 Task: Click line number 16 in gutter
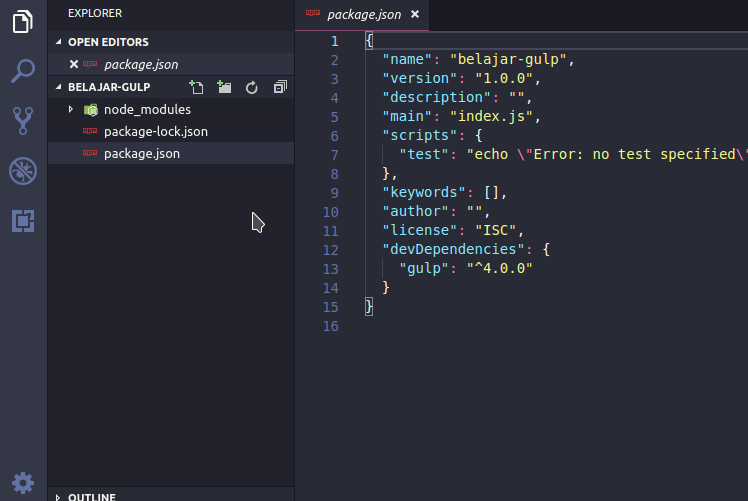point(331,326)
